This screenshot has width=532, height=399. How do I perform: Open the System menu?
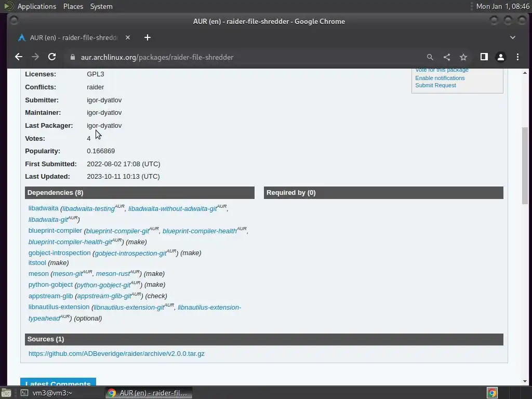[x=101, y=6]
